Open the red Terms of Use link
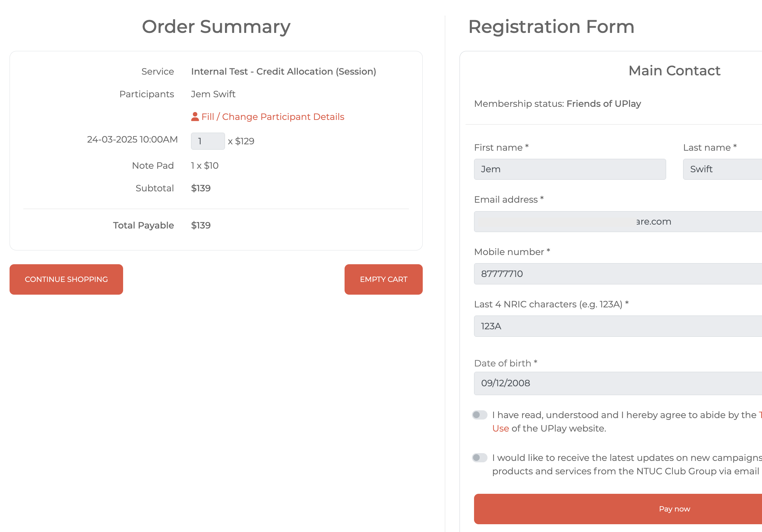The width and height of the screenshot is (762, 532). pyautogui.click(x=501, y=428)
